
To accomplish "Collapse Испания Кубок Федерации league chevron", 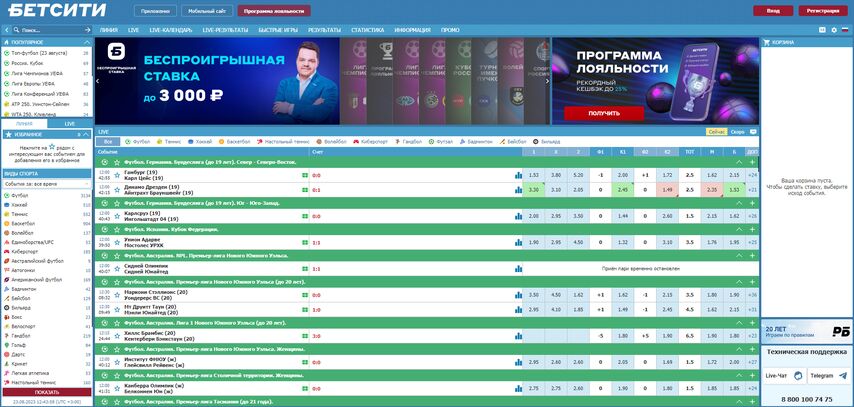I will [739, 229].
